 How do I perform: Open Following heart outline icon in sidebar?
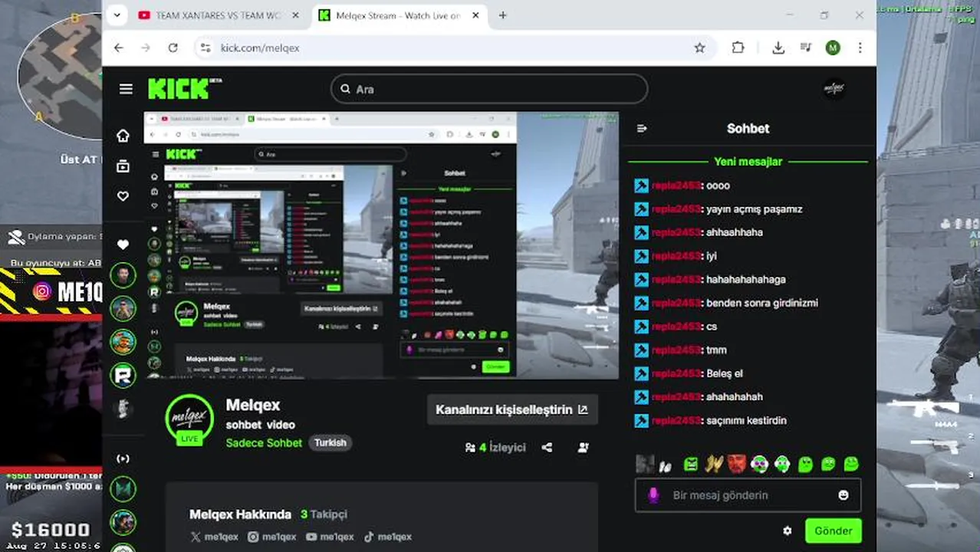[x=123, y=196]
